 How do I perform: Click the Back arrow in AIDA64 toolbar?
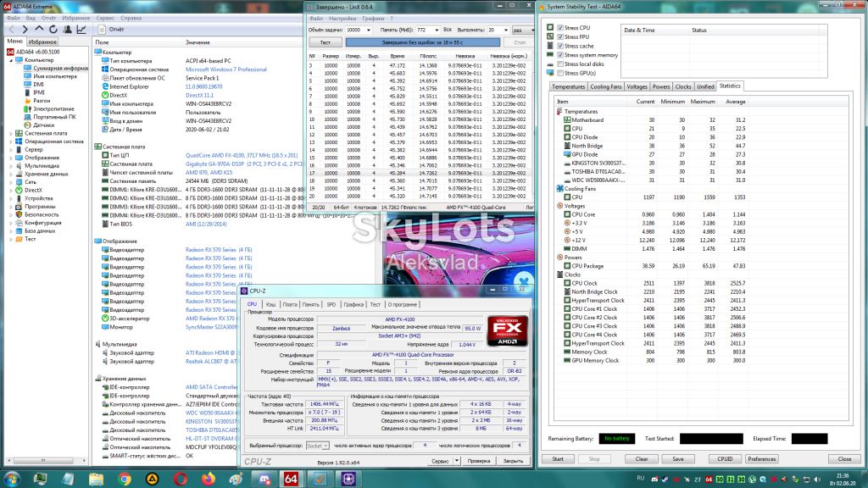(x=12, y=30)
